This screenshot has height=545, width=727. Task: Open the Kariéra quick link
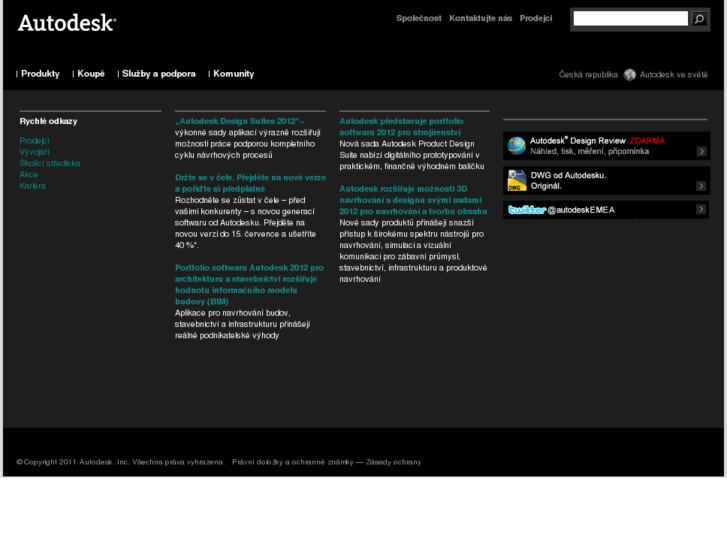pos(32,186)
